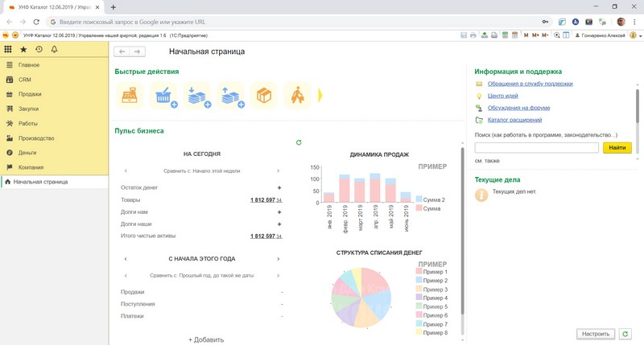Click right arrow beside С НАЧАЛА ЭТОГО ГОДА
Viewport: 644px width, 345px height.
click(278, 259)
